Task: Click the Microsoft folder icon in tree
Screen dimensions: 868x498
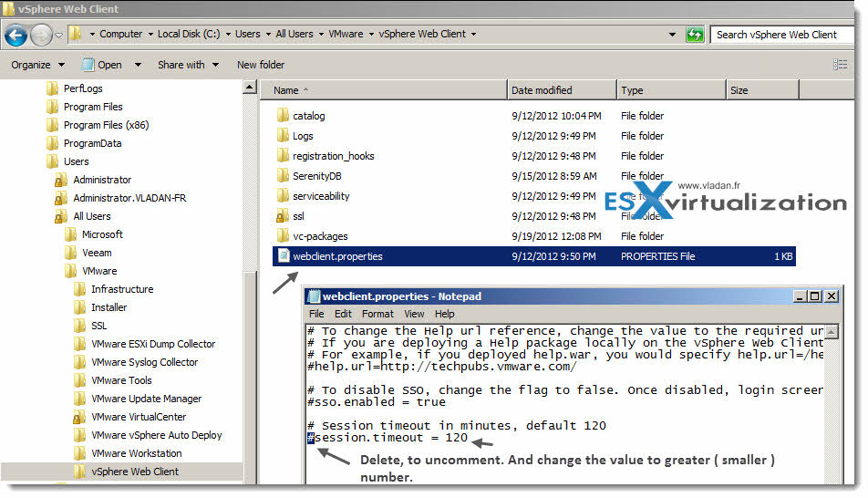Action: click(71, 234)
